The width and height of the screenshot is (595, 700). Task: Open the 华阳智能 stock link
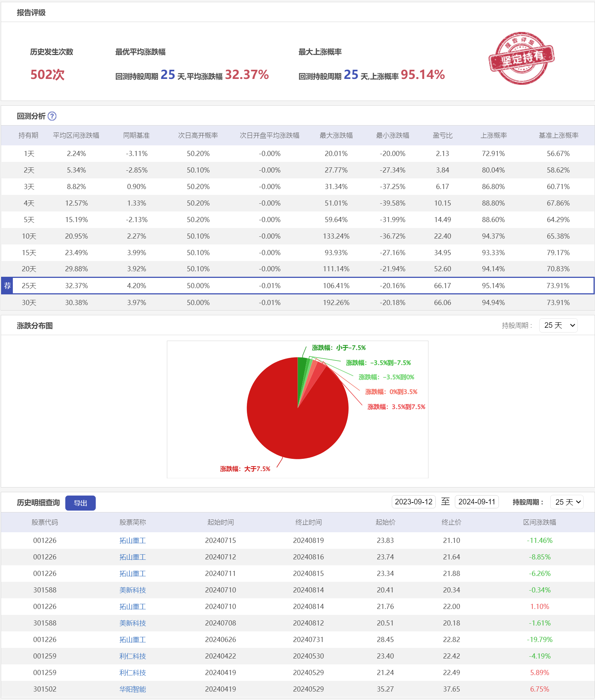(x=132, y=689)
